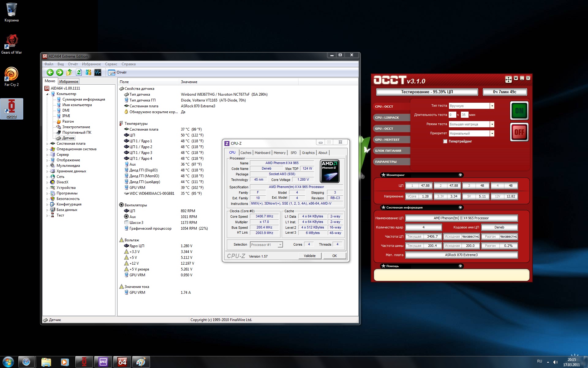Open the users icon in AIDA64 toolbar
This screenshot has height=368, width=588.
click(x=88, y=72)
